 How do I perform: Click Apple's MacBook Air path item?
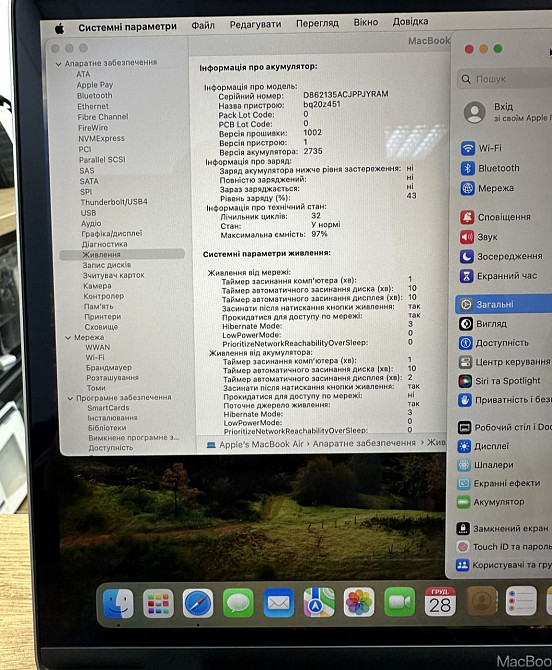pos(255,444)
